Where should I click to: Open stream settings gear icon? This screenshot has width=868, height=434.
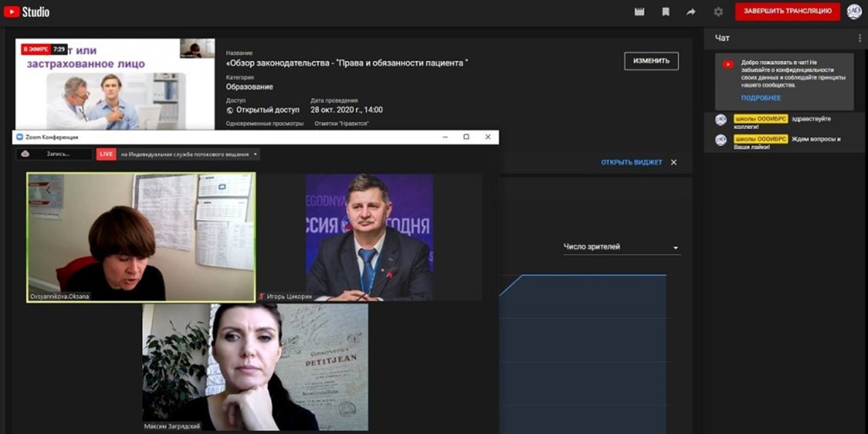pyautogui.click(x=718, y=12)
